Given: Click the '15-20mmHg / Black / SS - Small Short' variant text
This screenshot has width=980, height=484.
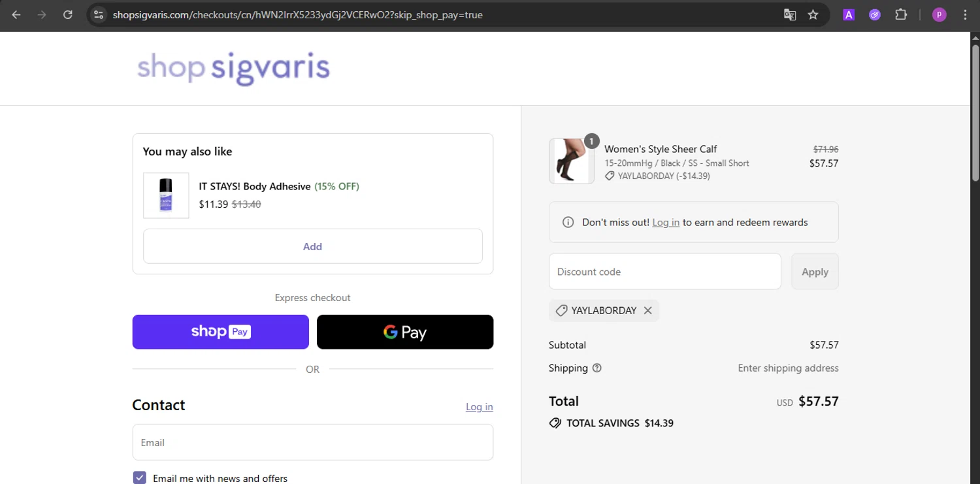Looking at the screenshot, I should coord(677,163).
